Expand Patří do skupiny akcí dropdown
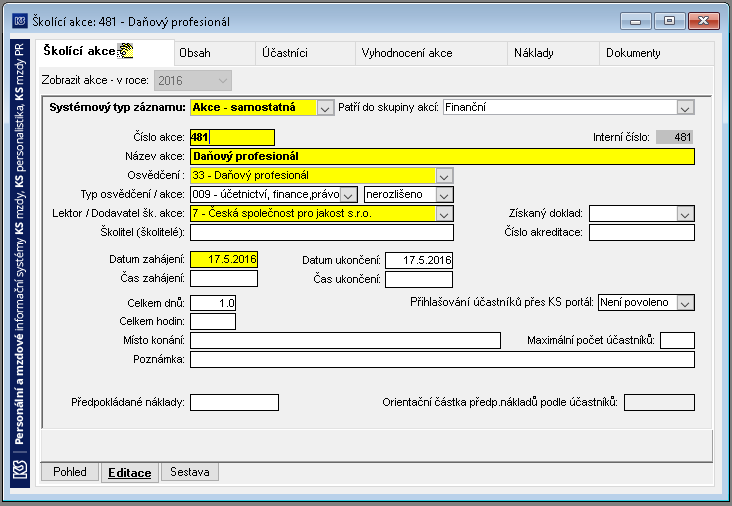Screen dimensions: 732x506 [x=685, y=108]
